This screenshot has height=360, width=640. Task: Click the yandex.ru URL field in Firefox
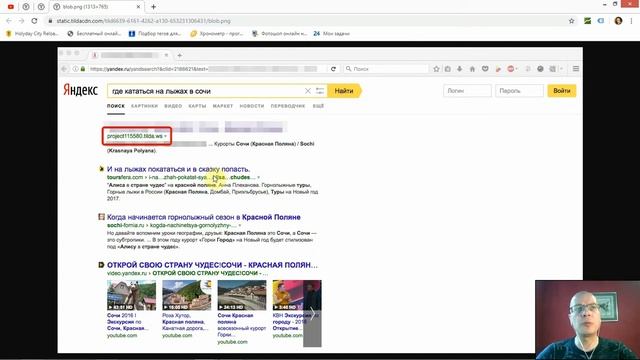click(x=204, y=69)
